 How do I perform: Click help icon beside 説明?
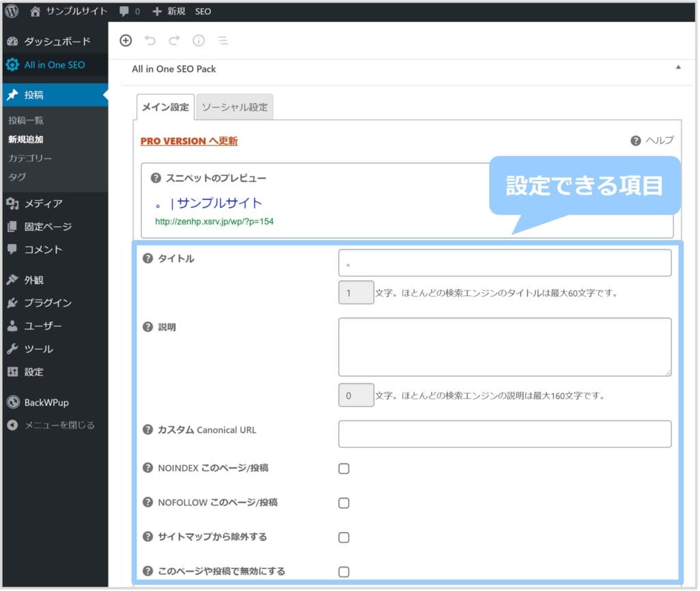point(148,328)
